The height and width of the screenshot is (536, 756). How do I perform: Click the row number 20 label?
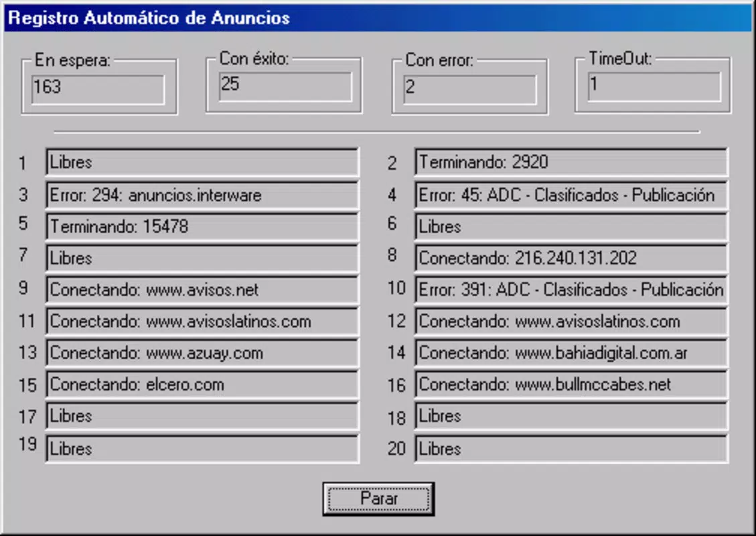(396, 449)
